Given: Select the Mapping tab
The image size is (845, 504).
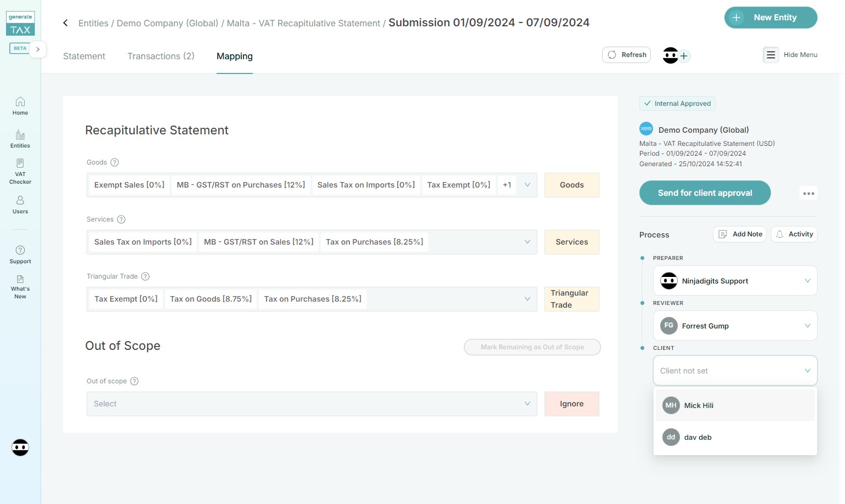Looking at the screenshot, I should [x=235, y=56].
